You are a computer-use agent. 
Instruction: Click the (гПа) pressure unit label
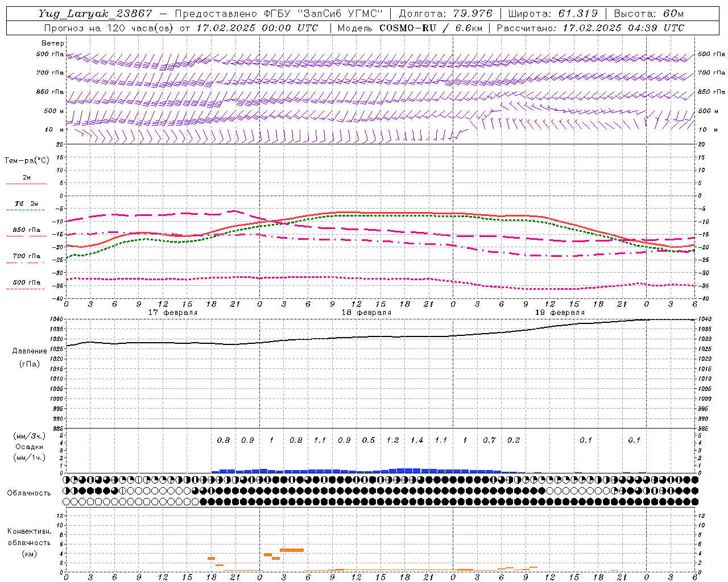(30, 364)
